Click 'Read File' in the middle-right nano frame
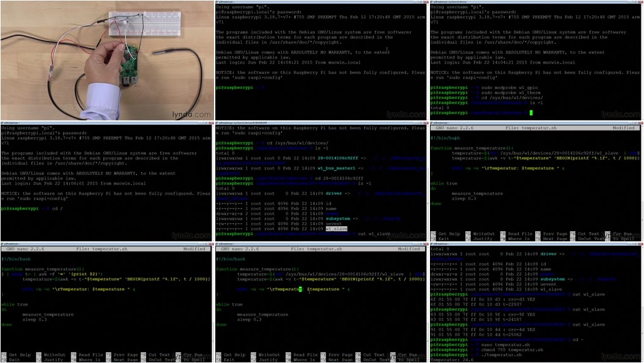The height and width of the screenshot is (363, 644). [522, 234]
